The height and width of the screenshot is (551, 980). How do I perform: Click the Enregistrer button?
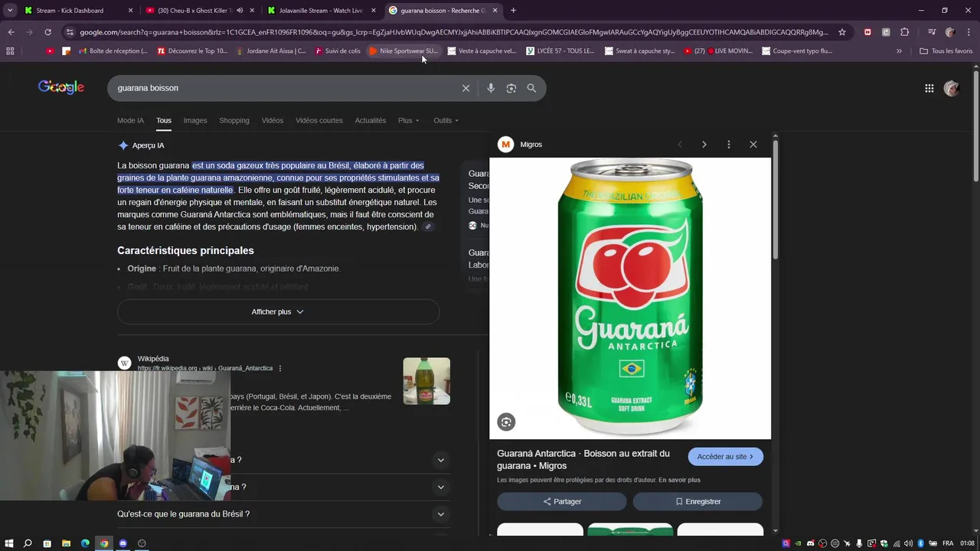(x=697, y=501)
